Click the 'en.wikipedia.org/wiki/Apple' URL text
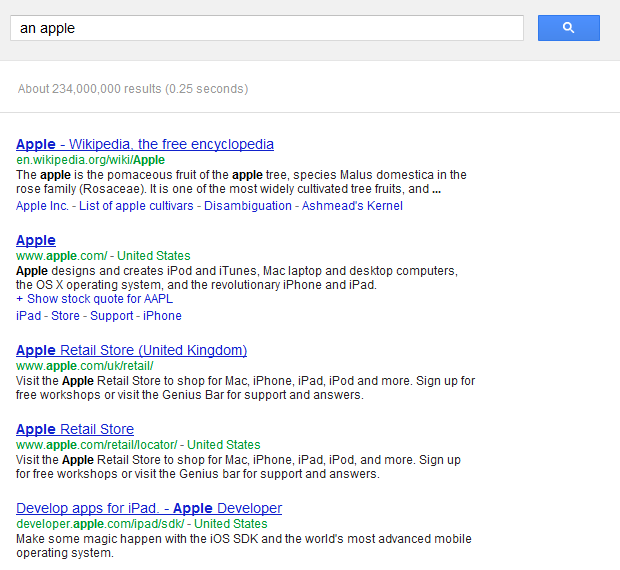 click(x=91, y=160)
